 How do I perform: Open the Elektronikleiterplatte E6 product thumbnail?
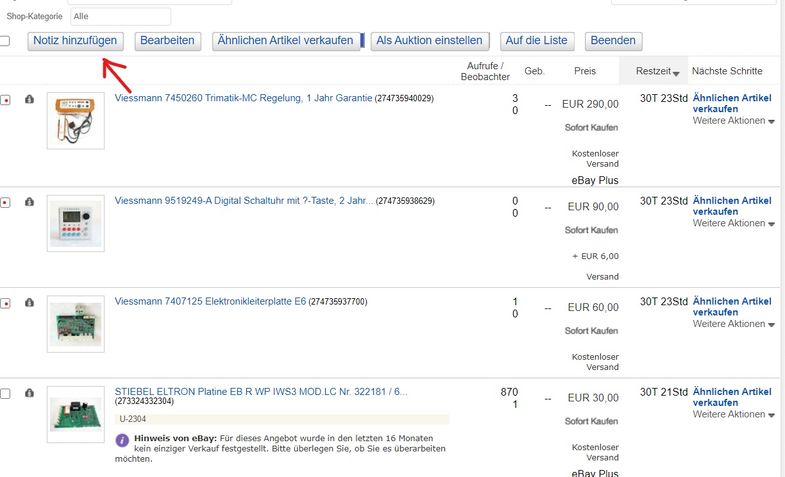click(x=75, y=323)
